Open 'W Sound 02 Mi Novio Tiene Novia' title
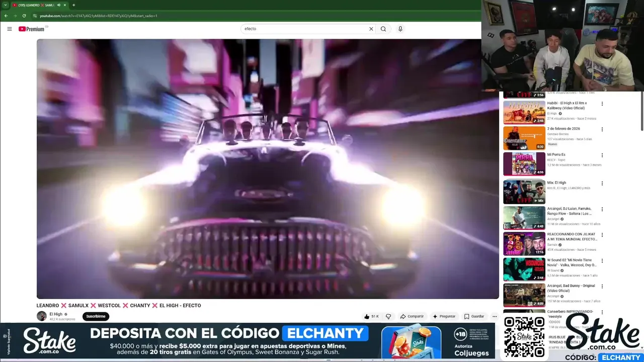 [x=572, y=262]
